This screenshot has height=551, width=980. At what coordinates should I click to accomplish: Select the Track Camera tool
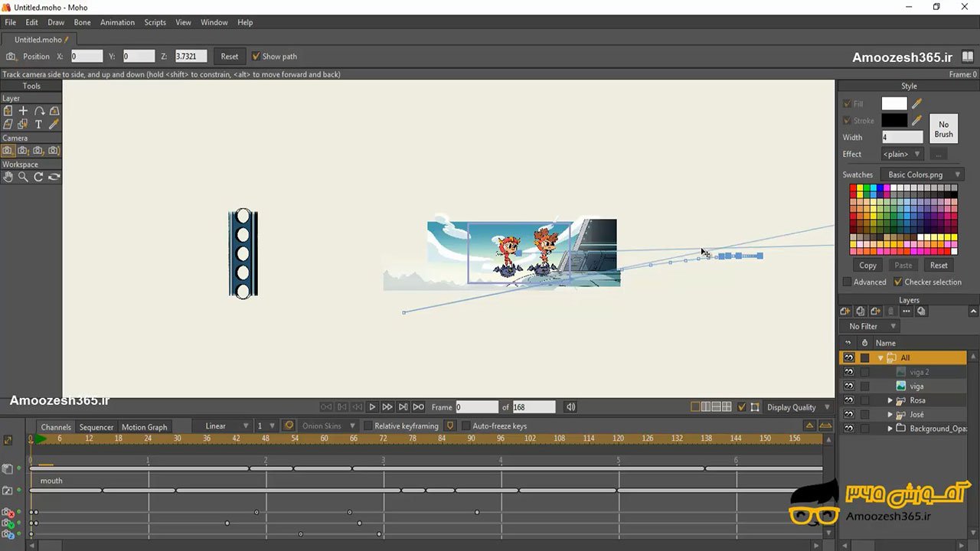click(8, 151)
